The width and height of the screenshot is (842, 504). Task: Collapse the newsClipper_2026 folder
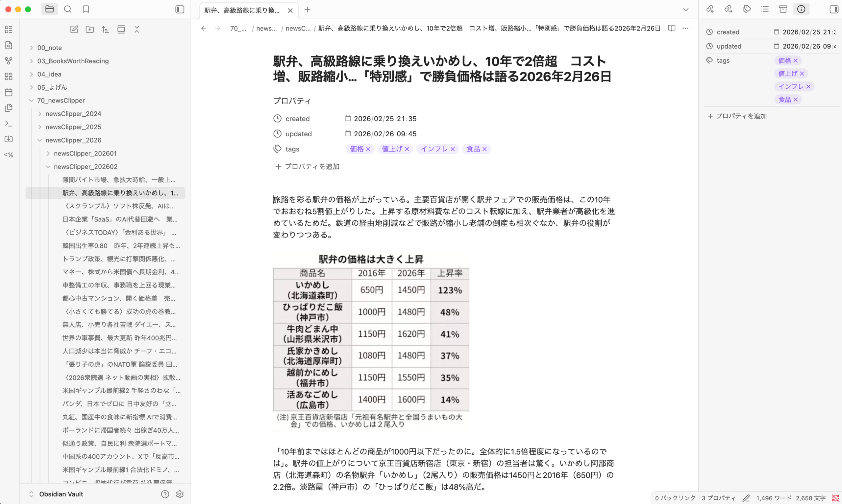click(40, 140)
